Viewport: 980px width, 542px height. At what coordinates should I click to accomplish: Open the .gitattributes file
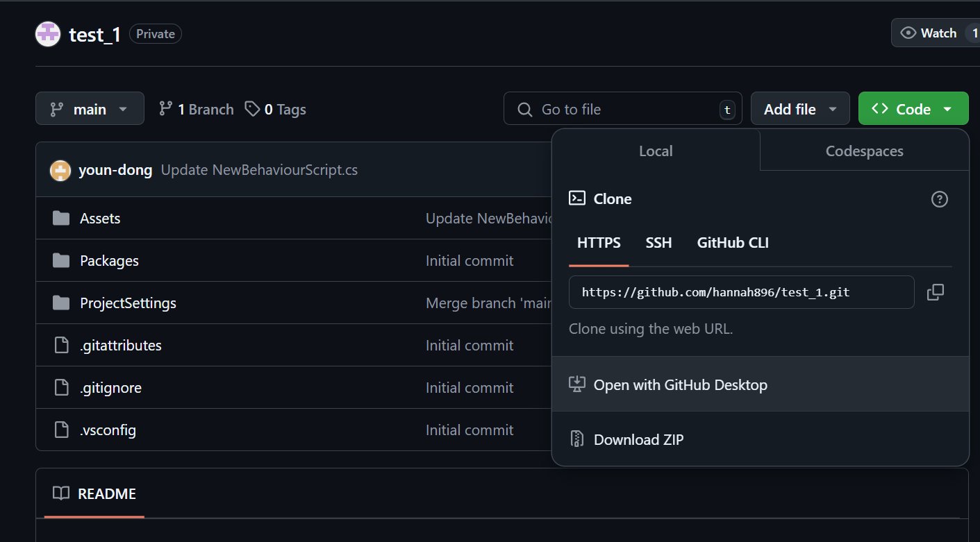pyautogui.click(x=121, y=346)
